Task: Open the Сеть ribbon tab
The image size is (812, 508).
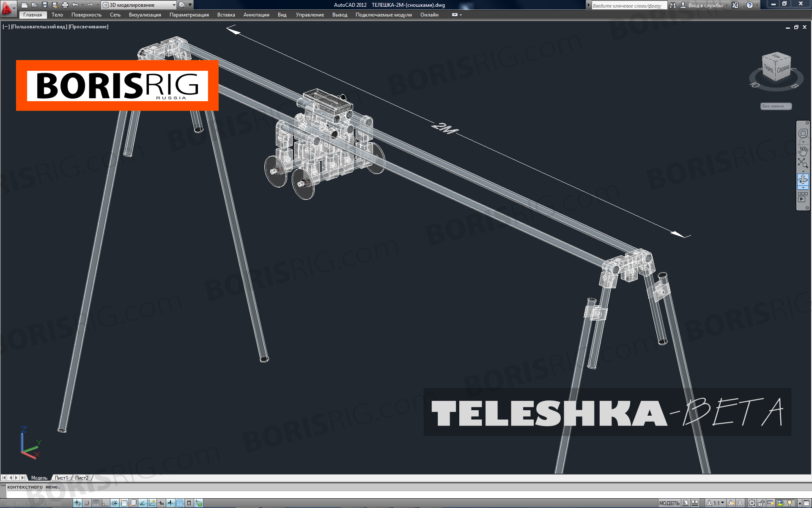Action: 115,15
